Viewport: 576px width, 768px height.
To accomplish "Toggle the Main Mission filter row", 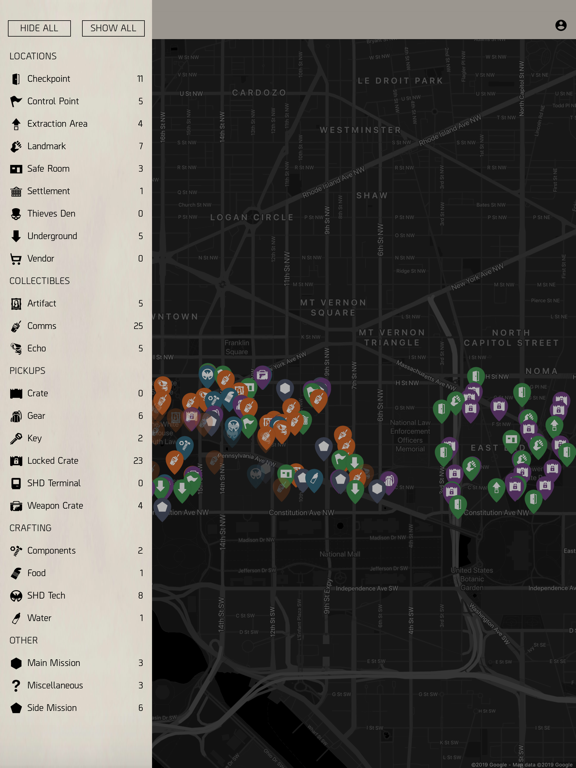I will (76, 663).
